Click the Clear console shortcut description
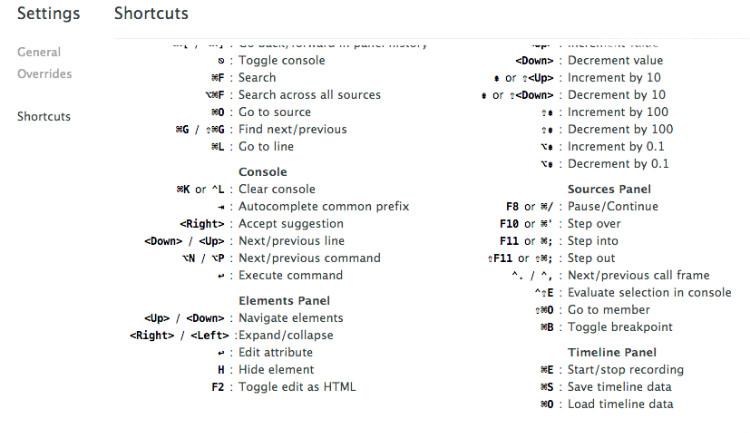Screen dimensions: 750x433 click(276, 189)
